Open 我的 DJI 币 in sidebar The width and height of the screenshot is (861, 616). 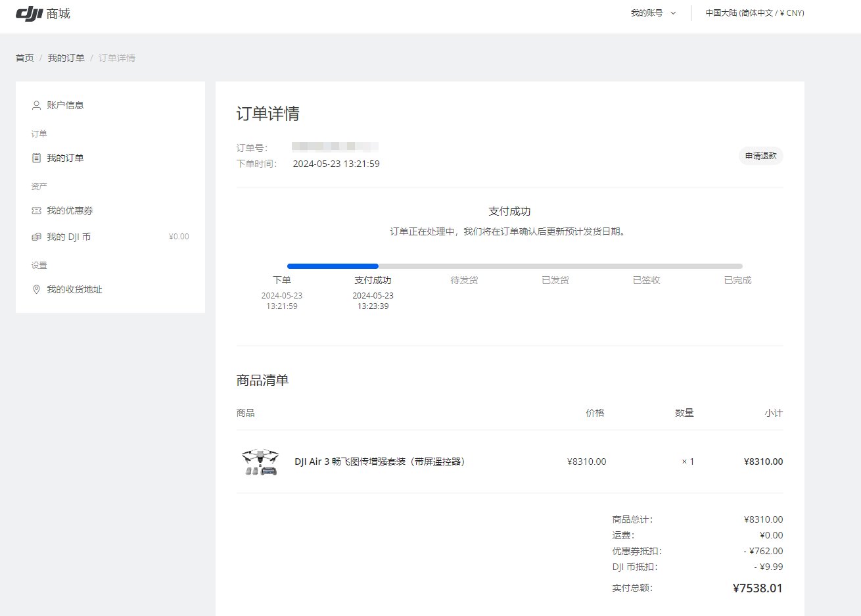tap(68, 237)
